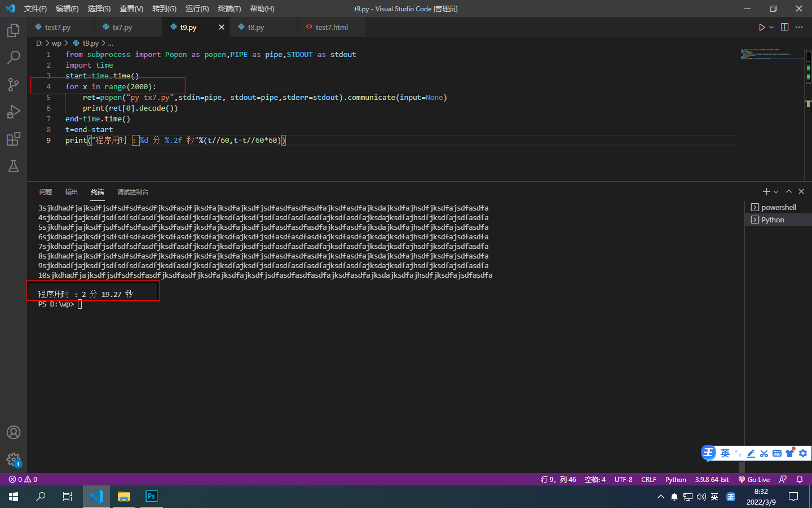Toggle IME 英 language mode in floating bar
Screen dimensions: 812x508
(x=725, y=453)
